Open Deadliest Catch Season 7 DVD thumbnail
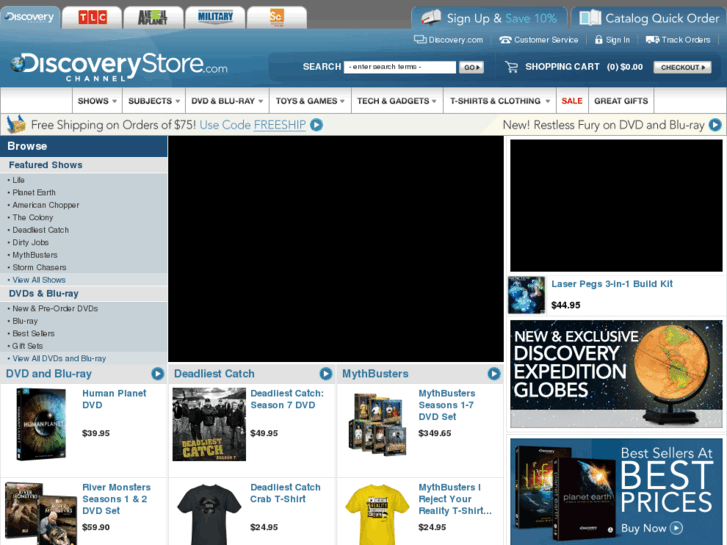This screenshot has width=727, height=545. tap(209, 424)
